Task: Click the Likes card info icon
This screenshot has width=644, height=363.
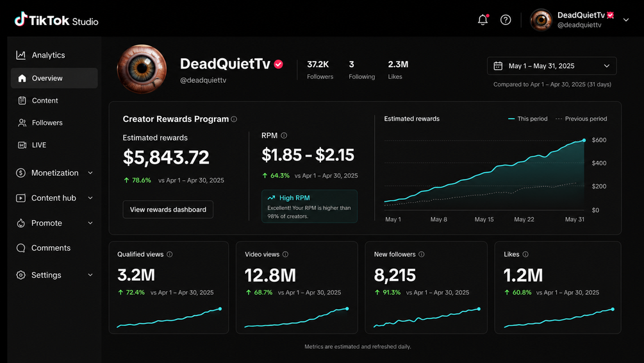Action: pos(525,255)
